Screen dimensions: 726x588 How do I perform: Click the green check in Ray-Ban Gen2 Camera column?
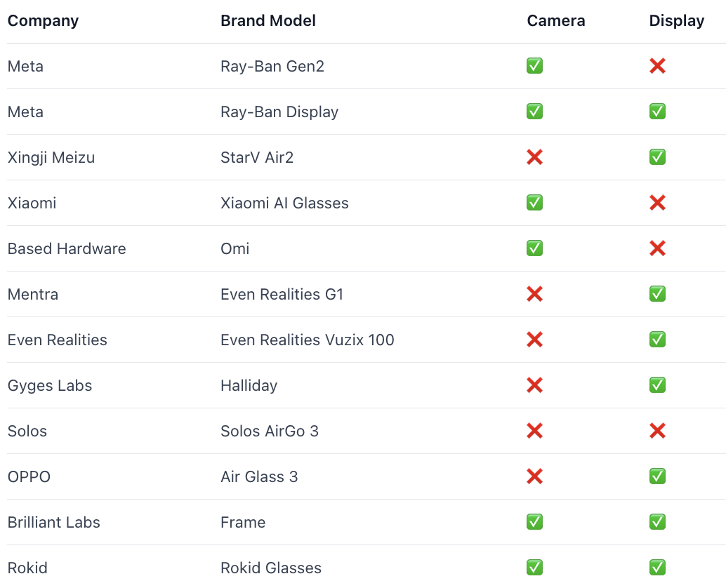pyautogui.click(x=534, y=66)
